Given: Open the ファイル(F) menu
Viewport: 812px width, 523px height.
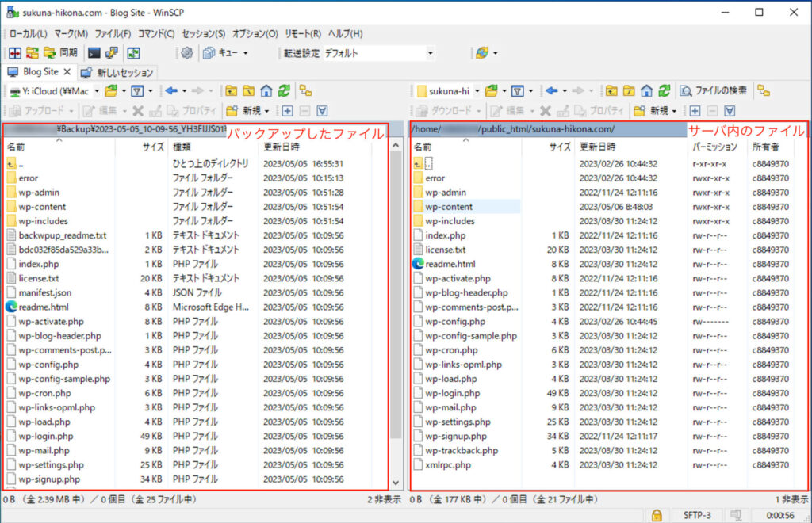Looking at the screenshot, I should tap(113, 33).
